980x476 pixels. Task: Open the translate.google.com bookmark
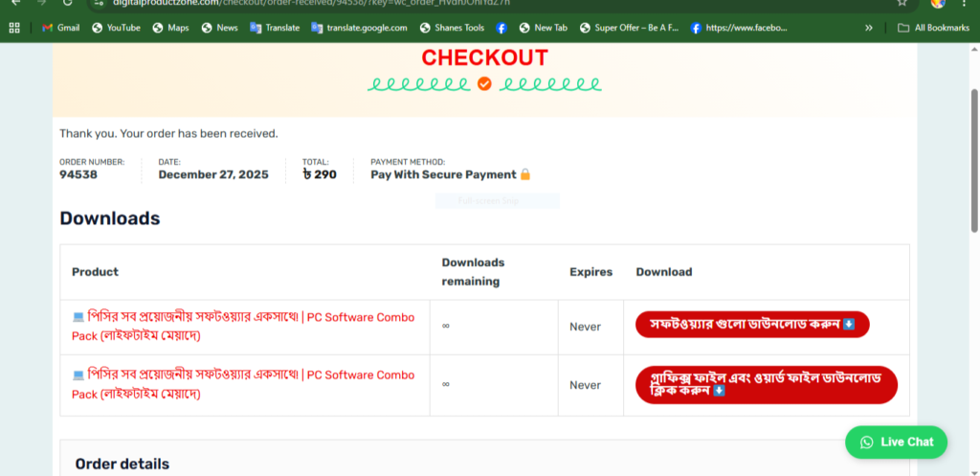coord(359,28)
